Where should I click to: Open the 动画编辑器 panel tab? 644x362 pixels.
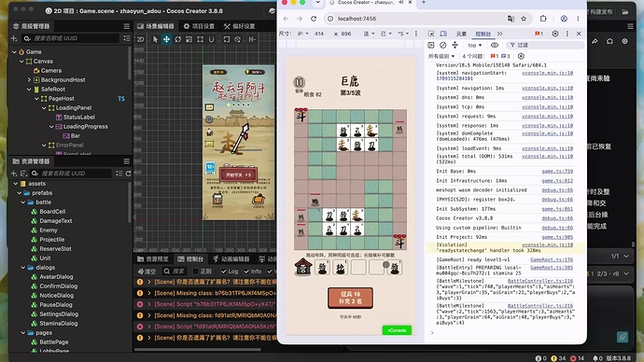pyautogui.click(x=231, y=259)
